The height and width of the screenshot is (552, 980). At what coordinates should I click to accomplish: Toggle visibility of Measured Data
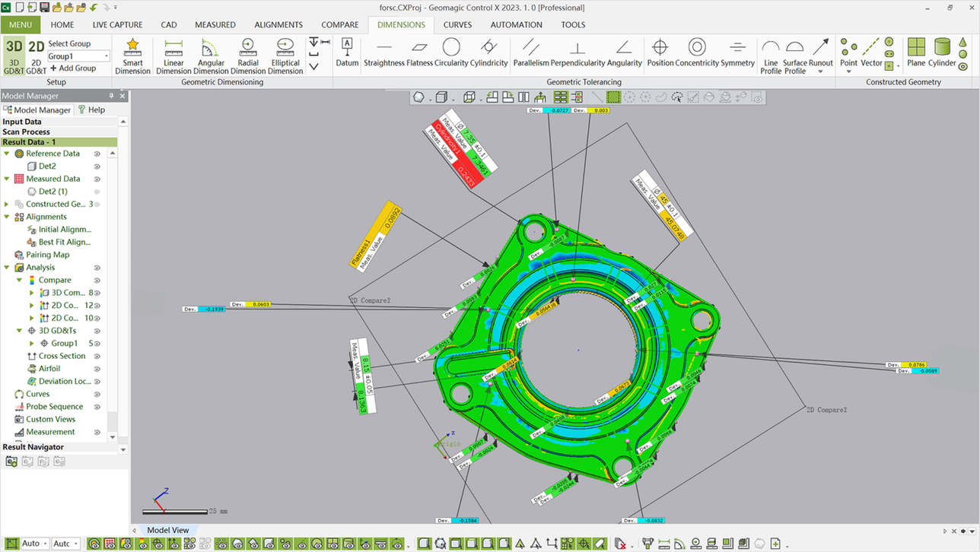pos(97,179)
